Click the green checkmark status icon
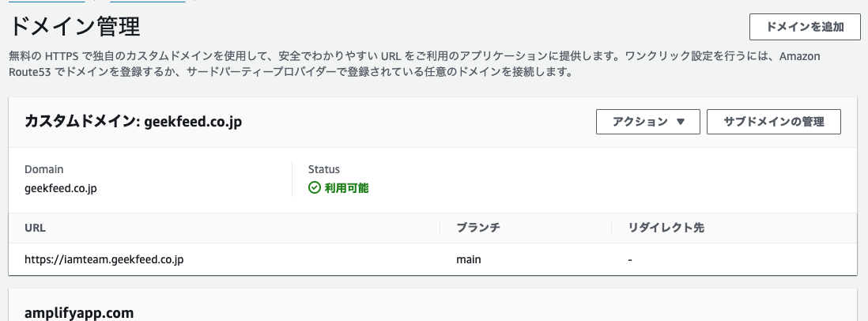The height and width of the screenshot is (321, 868). pyautogui.click(x=315, y=188)
